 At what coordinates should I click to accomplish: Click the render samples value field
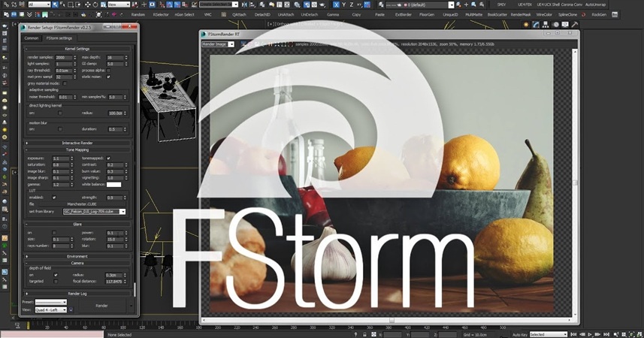tap(64, 58)
